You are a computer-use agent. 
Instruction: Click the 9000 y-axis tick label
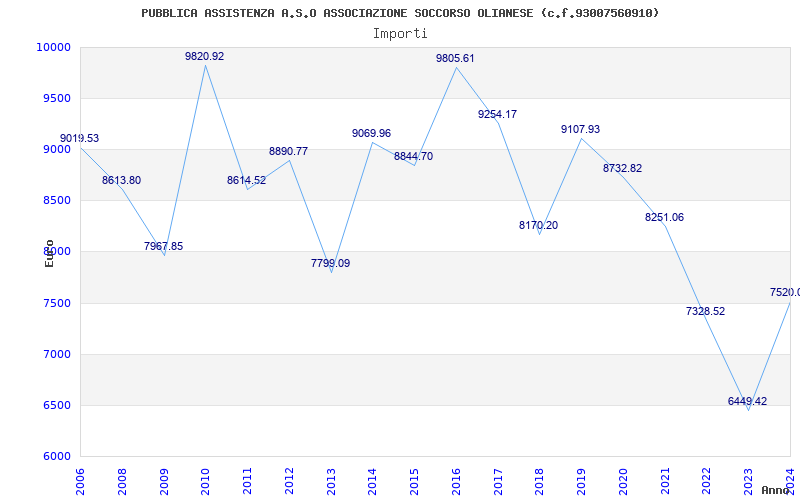click(56, 149)
